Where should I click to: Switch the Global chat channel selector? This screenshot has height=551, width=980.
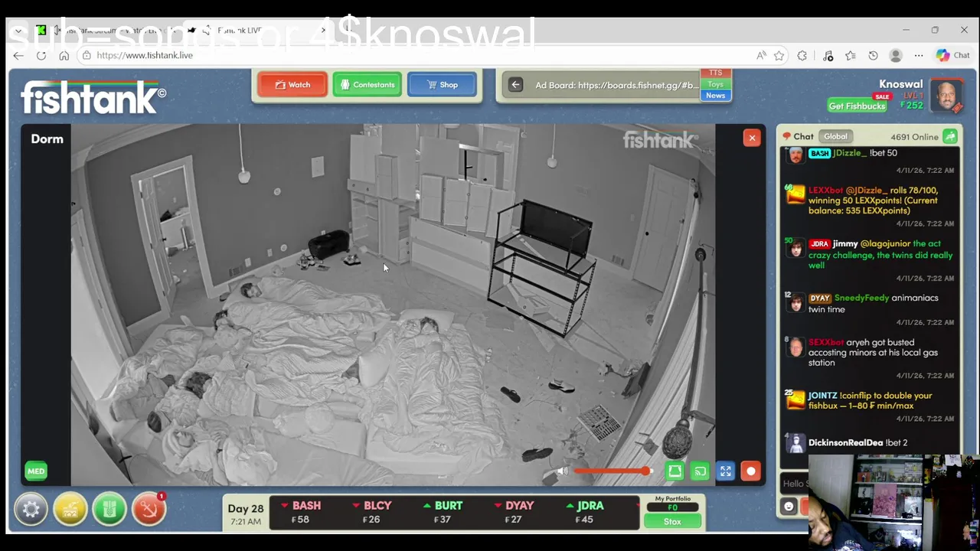pos(835,137)
